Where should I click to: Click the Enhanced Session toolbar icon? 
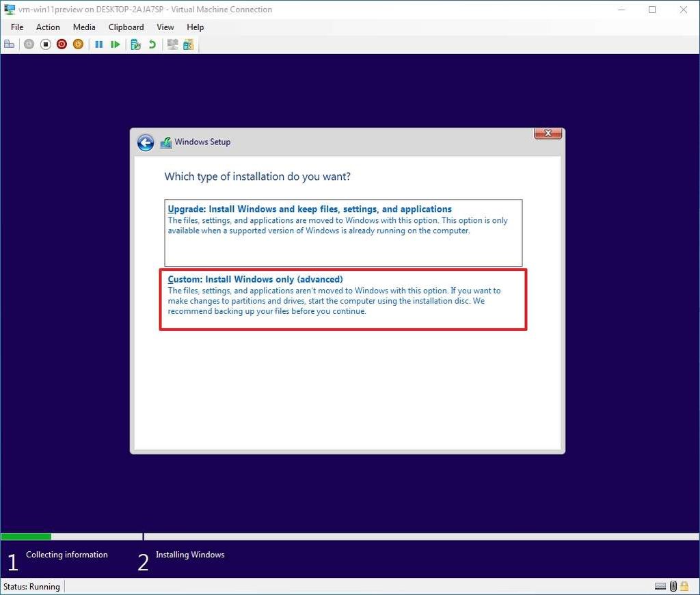point(172,44)
